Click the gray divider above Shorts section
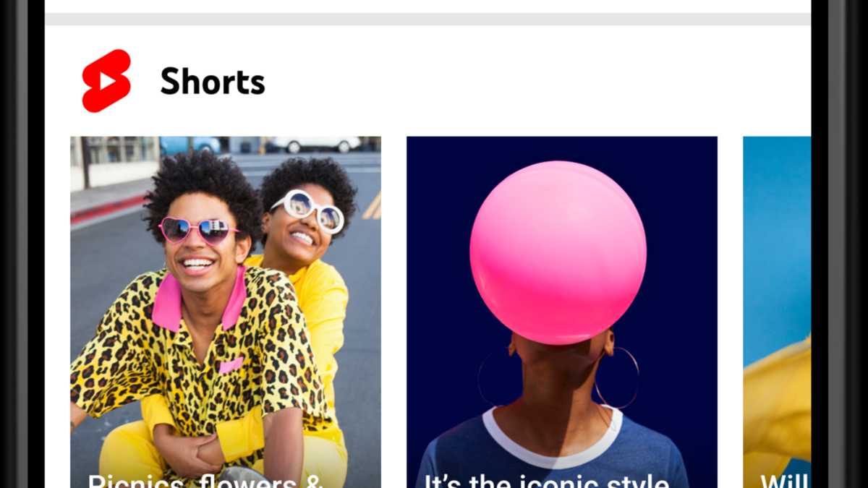The height and width of the screenshot is (488, 868). coord(427,19)
